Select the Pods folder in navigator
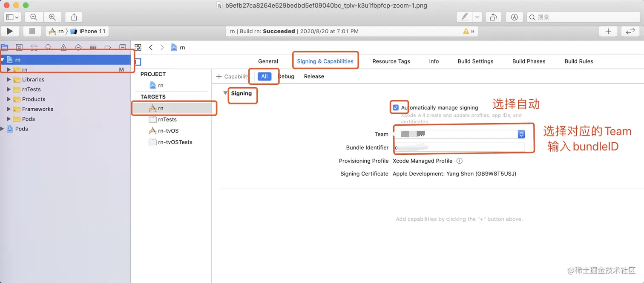This screenshot has height=283, width=644. coord(24,119)
